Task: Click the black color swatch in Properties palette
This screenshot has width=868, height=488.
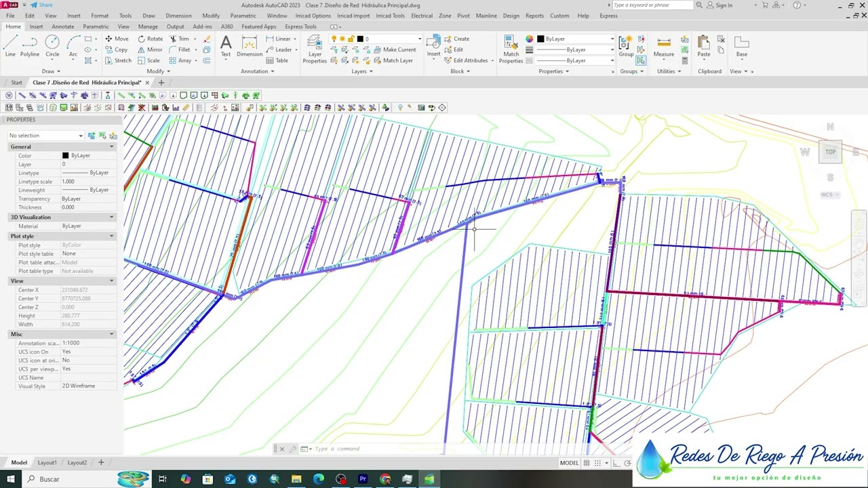Action: (65, 156)
